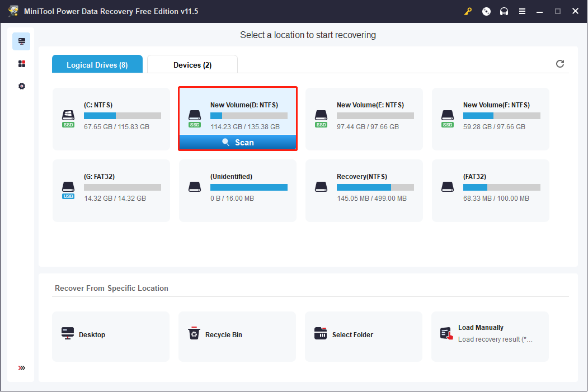Choose Recycle Bin recovery location text
588x392 pixels.
click(x=223, y=334)
